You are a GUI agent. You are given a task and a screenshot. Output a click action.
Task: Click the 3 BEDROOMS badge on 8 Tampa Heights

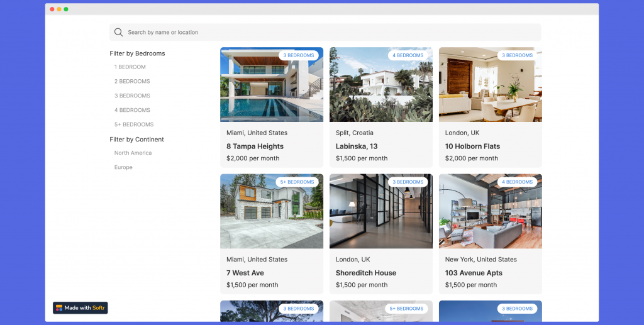point(299,55)
